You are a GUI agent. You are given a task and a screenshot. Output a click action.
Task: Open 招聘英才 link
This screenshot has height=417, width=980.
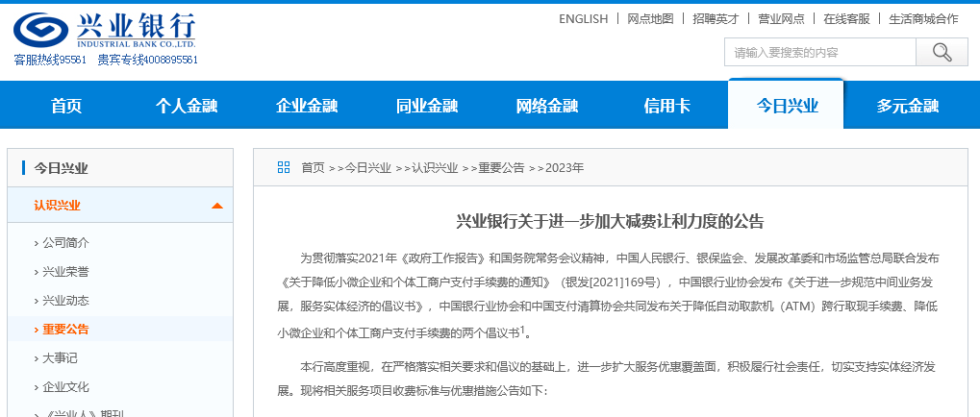(x=716, y=18)
